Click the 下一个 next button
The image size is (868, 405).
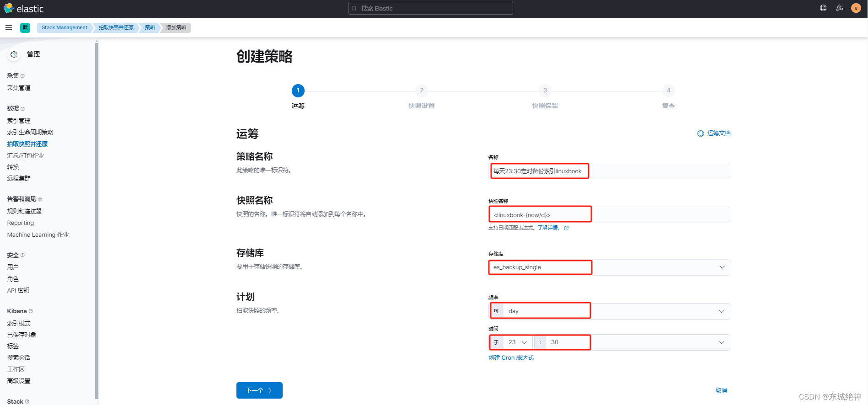[x=259, y=390]
